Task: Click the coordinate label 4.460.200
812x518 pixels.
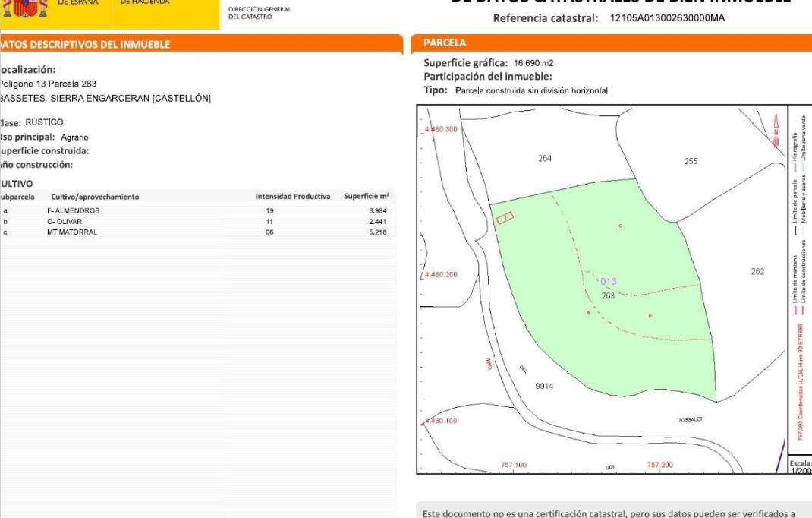Action: click(441, 274)
